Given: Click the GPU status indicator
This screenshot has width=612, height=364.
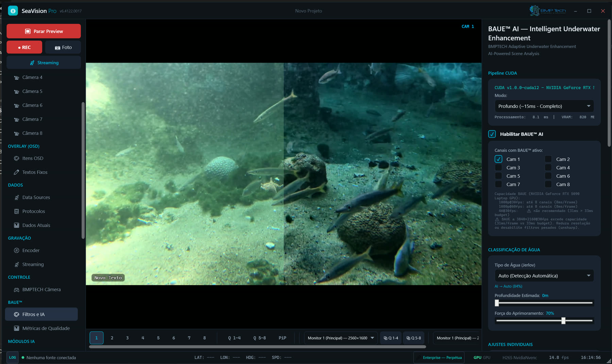Looking at the screenshot, I should (x=482, y=358).
